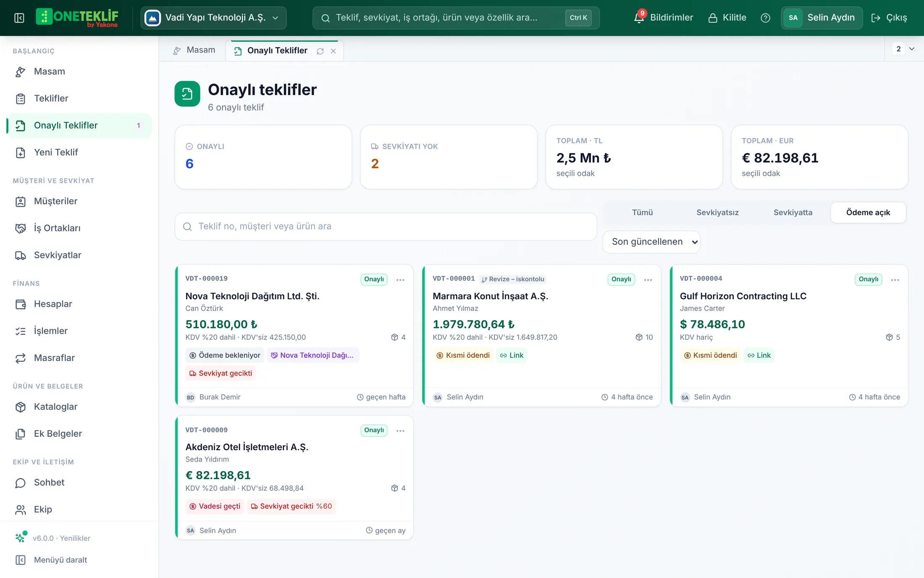Select the Sevkiyatta filter

[x=793, y=212]
